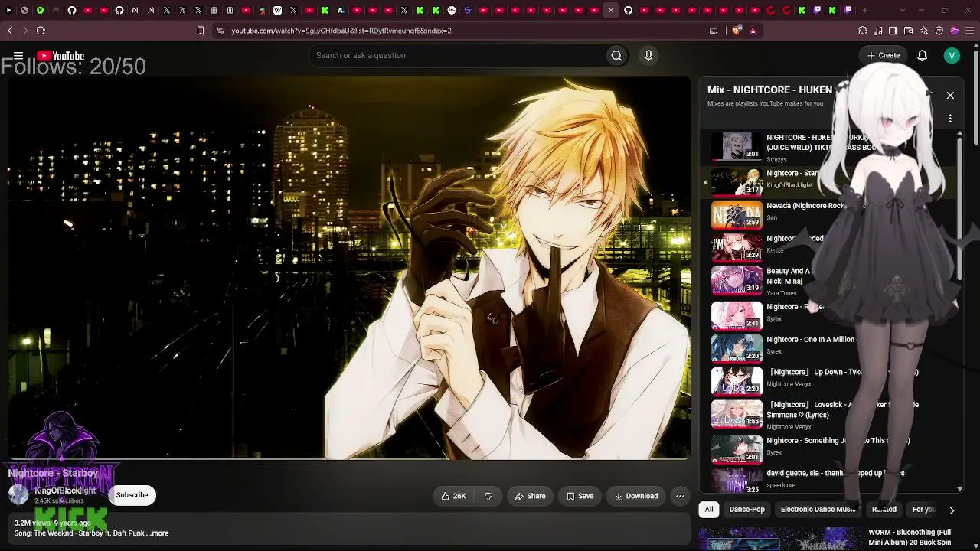Open the account avatar menu
This screenshot has height=551, width=980.
(x=952, y=55)
